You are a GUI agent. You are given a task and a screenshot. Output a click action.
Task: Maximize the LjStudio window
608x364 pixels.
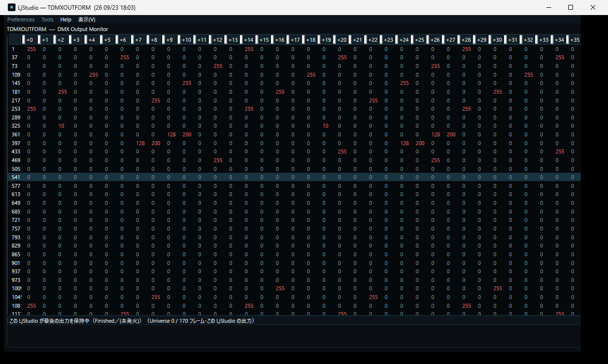click(571, 7)
